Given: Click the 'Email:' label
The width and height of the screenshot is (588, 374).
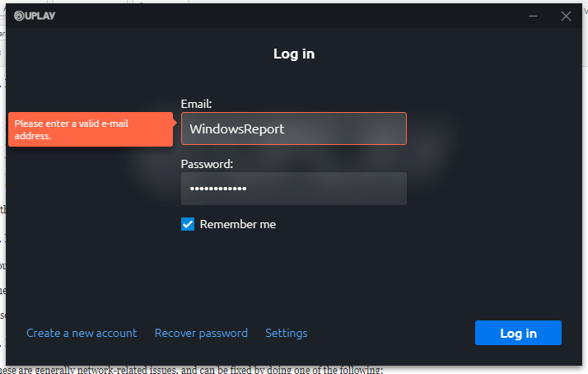Looking at the screenshot, I should 196,104.
